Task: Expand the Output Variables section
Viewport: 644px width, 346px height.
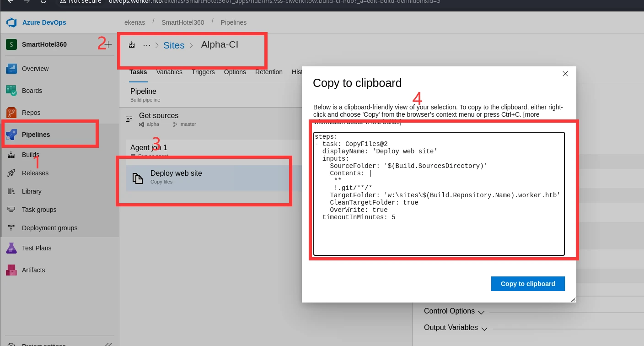Action: (455, 328)
